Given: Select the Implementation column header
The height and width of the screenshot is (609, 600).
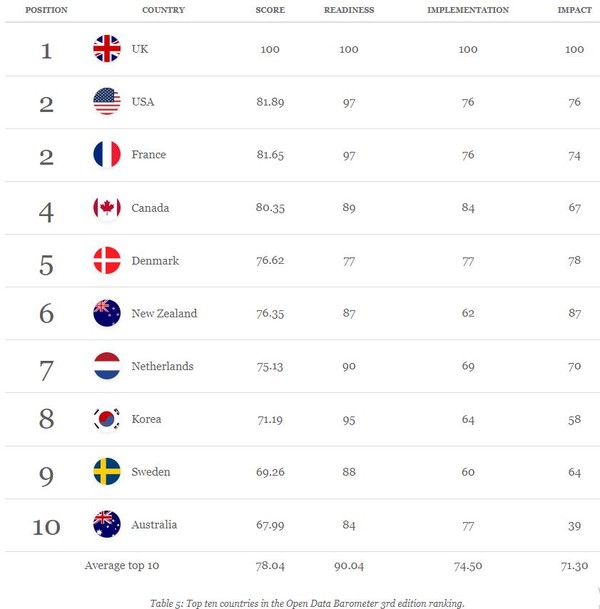Looking at the screenshot, I should coord(468,10).
